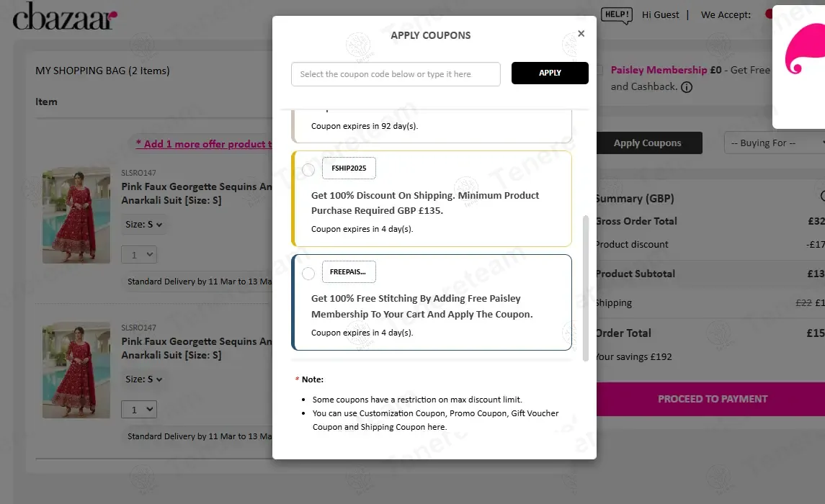This screenshot has height=504, width=825.
Task: Click the cbazaar logo
Action: [64, 16]
